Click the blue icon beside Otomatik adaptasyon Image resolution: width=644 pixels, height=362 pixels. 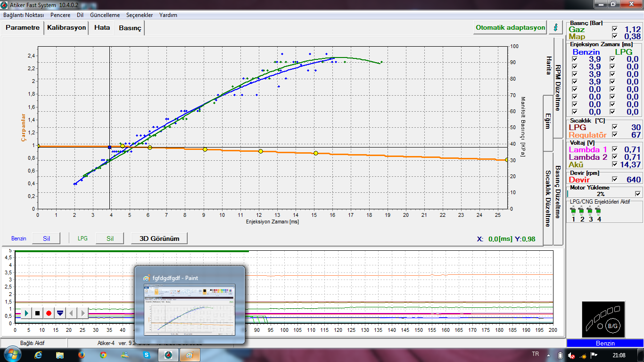556,27
